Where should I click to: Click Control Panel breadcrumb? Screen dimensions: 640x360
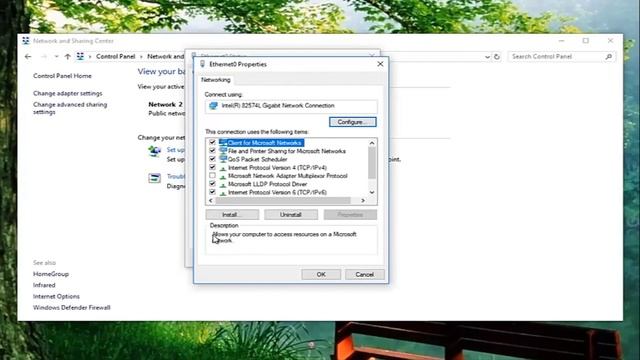pyautogui.click(x=116, y=56)
